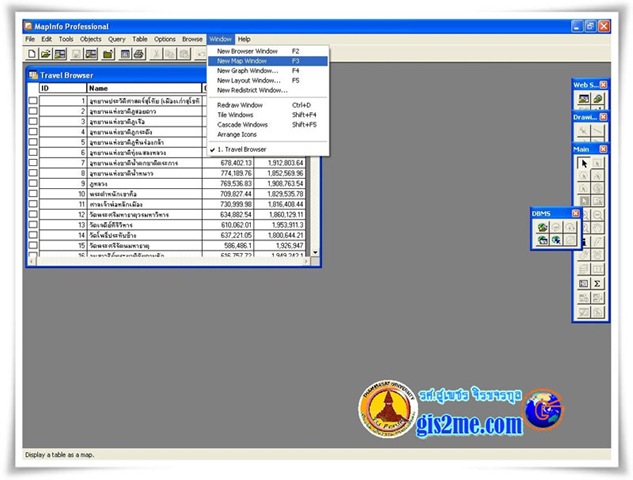Tick the selection box for row ID 13

click(x=33, y=224)
